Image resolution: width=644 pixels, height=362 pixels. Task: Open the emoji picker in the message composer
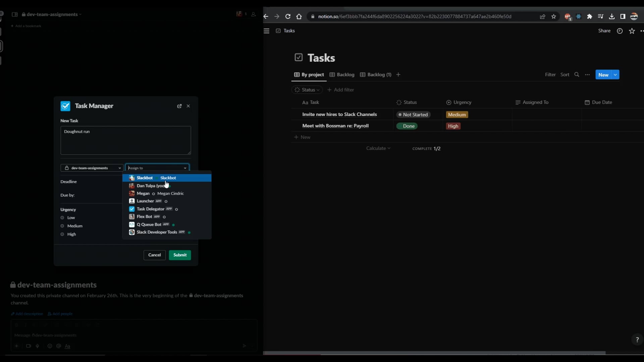[50, 346]
